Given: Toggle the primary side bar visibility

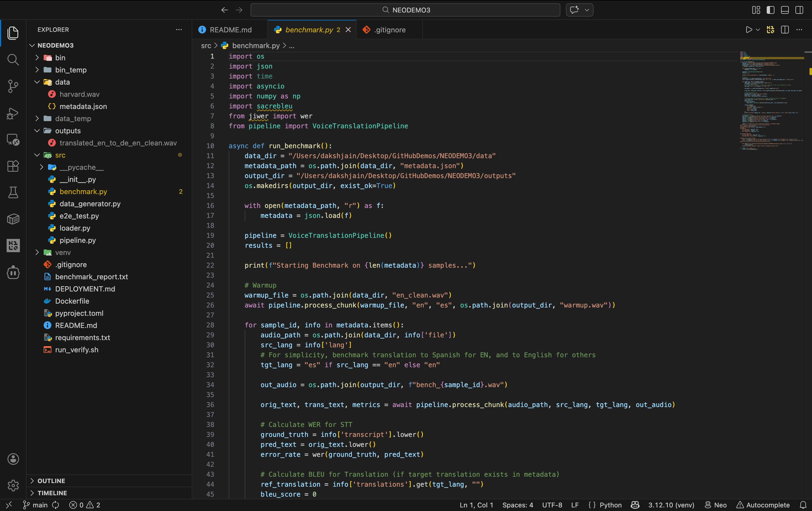Looking at the screenshot, I should 771,10.
